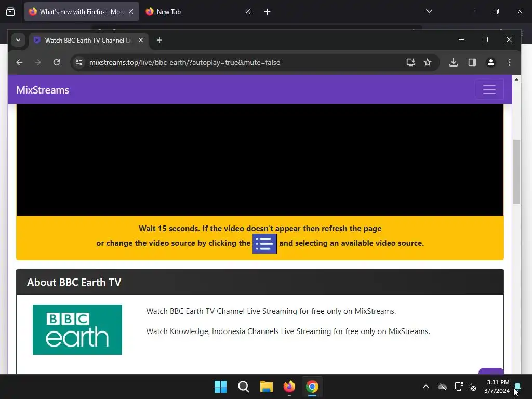
Task: Click the purple button at bottom right corner
Action: click(x=491, y=371)
